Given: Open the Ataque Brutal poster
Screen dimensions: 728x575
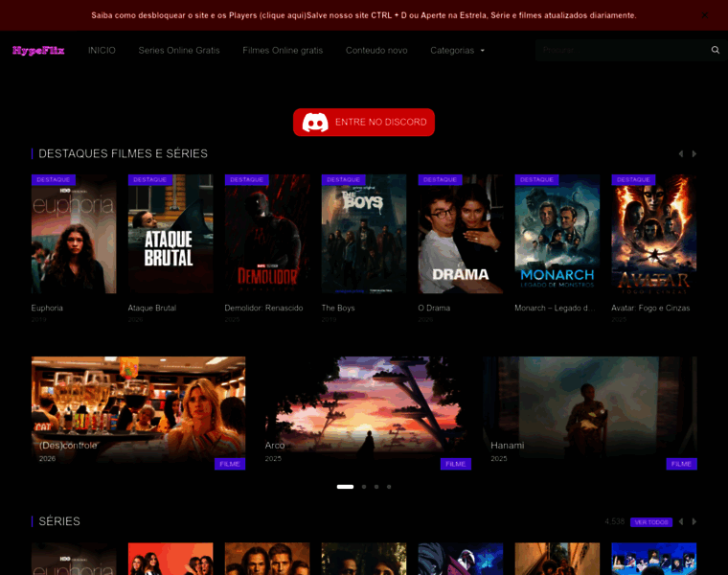Looking at the screenshot, I should (171, 234).
